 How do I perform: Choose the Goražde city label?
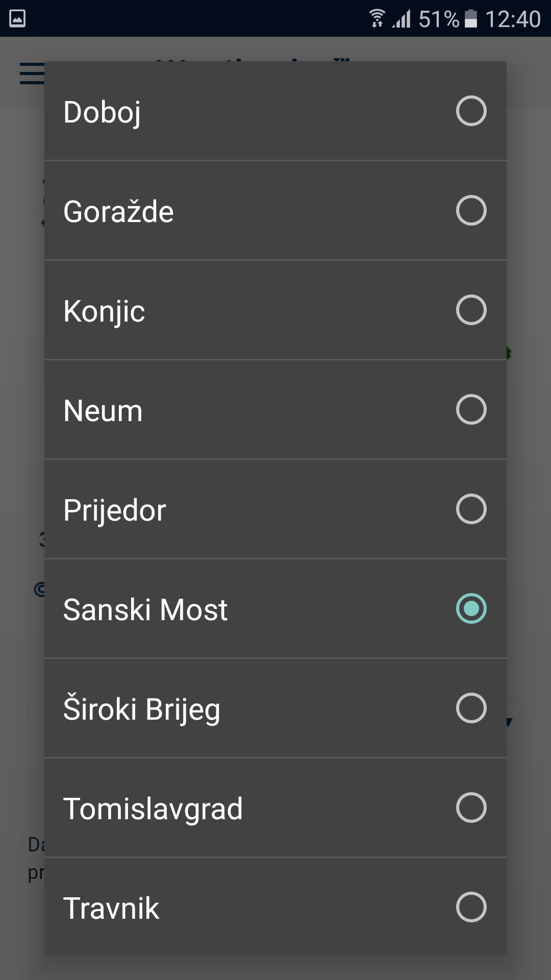[x=118, y=211]
